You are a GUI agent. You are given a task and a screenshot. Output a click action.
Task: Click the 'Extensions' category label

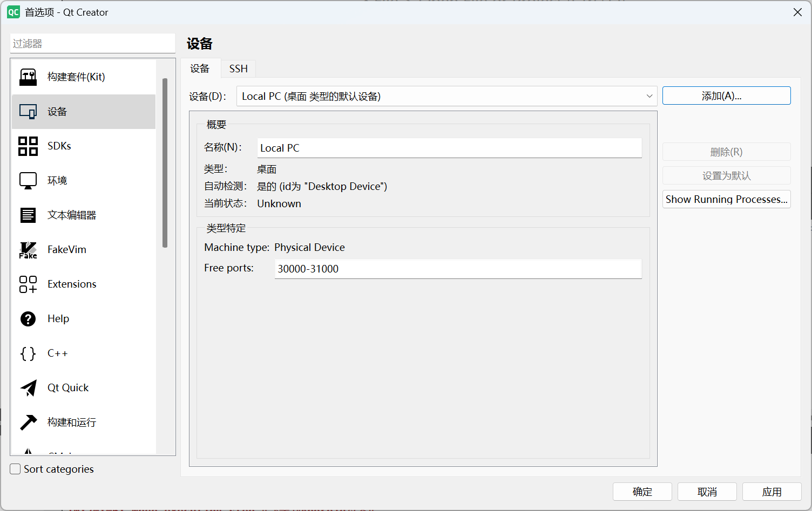[72, 284]
